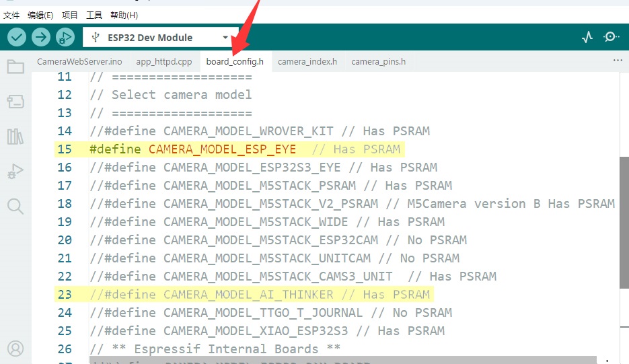
Task: Click the 'Select camera model' comment
Action: (x=171, y=95)
